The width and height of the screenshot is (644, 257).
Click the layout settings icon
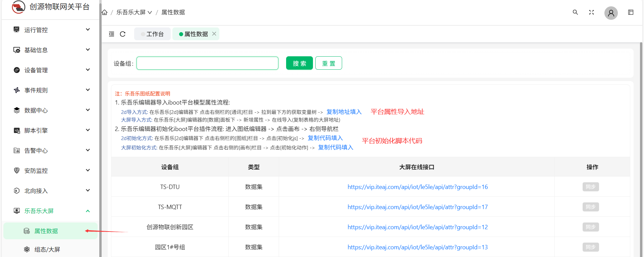click(x=631, y=12)
